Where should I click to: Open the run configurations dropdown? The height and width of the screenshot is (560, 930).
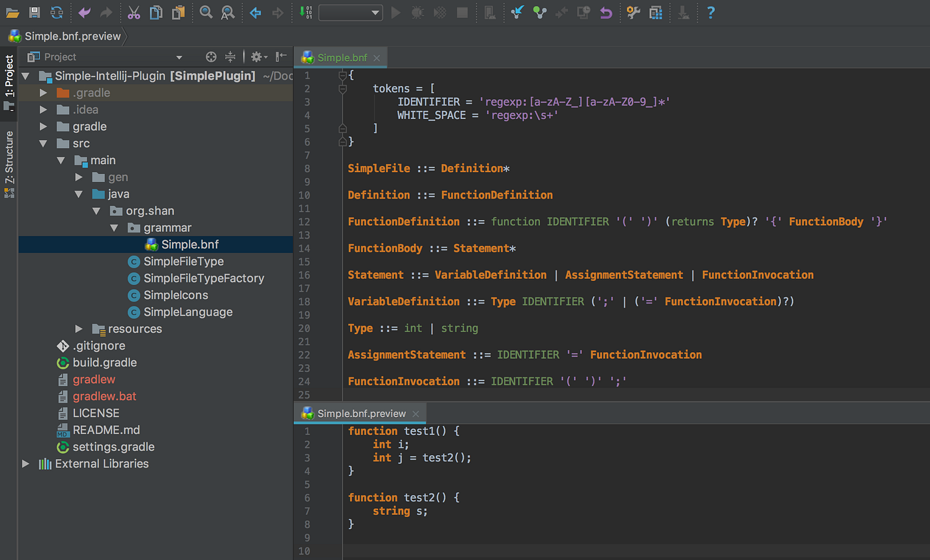point(351,12)
